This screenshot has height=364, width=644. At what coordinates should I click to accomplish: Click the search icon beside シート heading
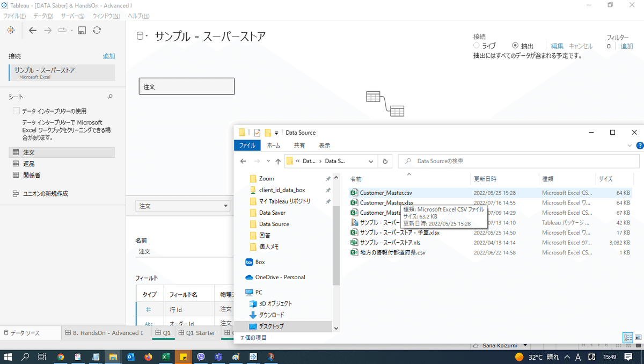[x=110, y=97]
